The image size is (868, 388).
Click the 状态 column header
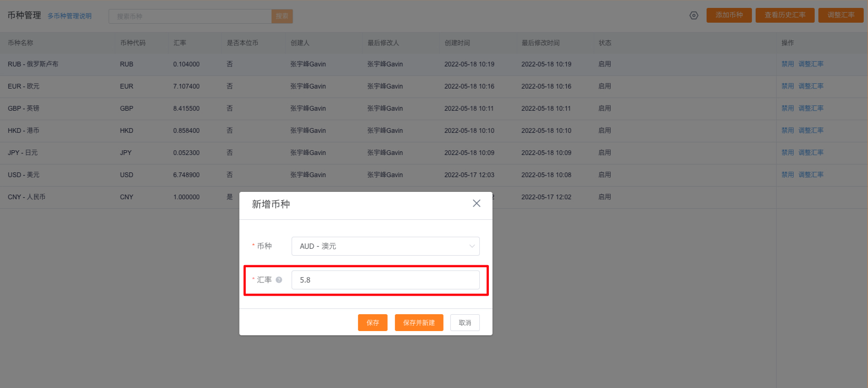pos(605,43)
